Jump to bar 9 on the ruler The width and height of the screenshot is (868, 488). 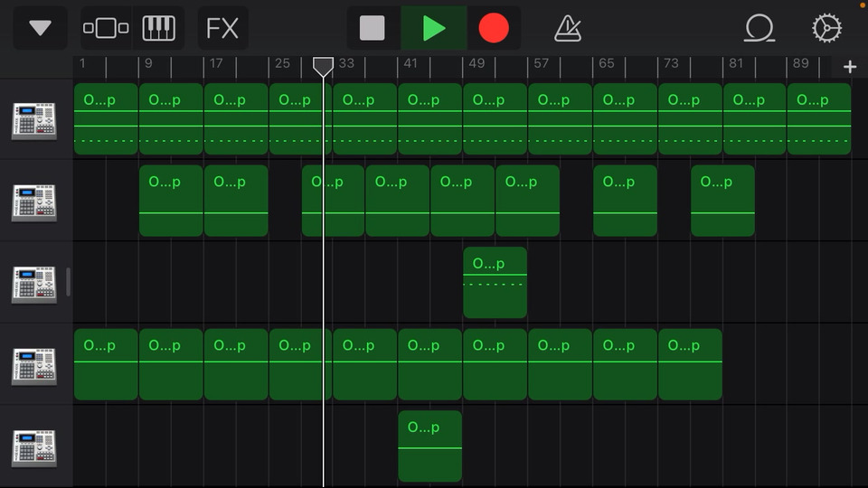[148, 63]
